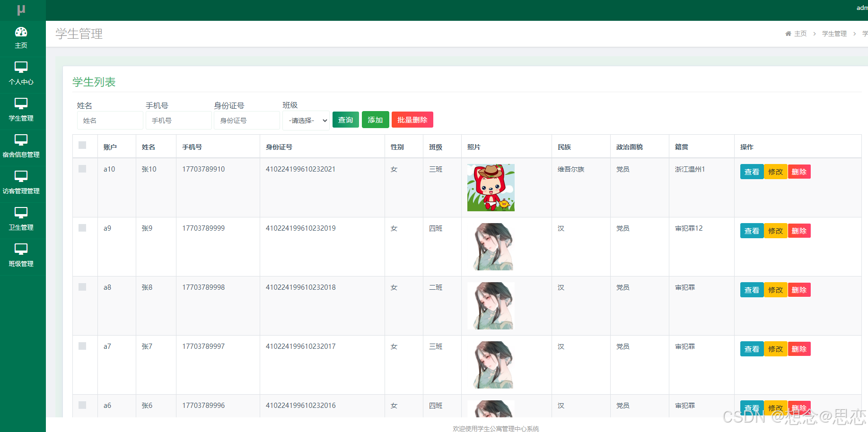Viewport: 868px width, 432px height.
Task: Click the monitor icon above 学生管理 in sidebar
Action: pyautogui.click(x=21, y=103)
